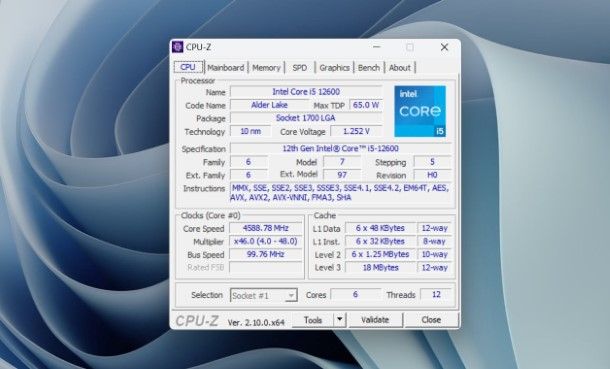Click the Code Name value Alder Lake
610x369 pixels.
269,105
